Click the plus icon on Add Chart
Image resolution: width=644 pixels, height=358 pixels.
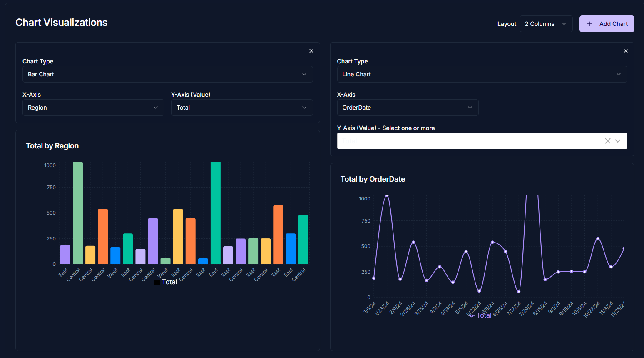pos(589,24)
